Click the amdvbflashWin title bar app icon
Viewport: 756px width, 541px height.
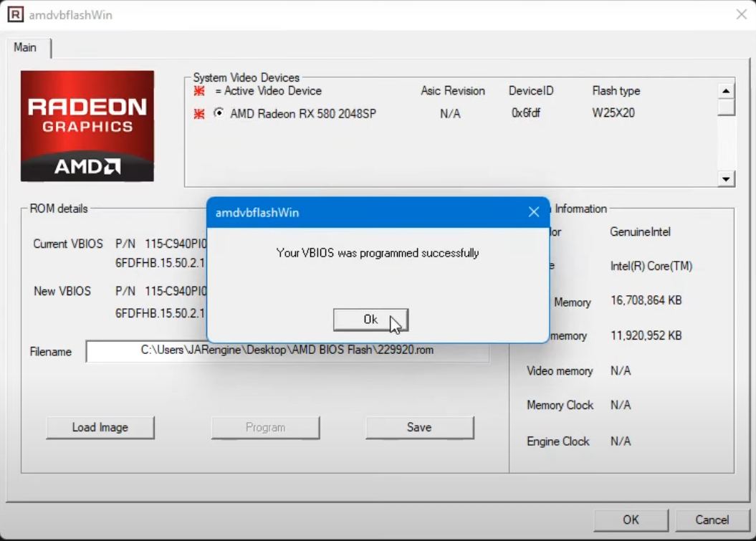(x=16, y=14)
